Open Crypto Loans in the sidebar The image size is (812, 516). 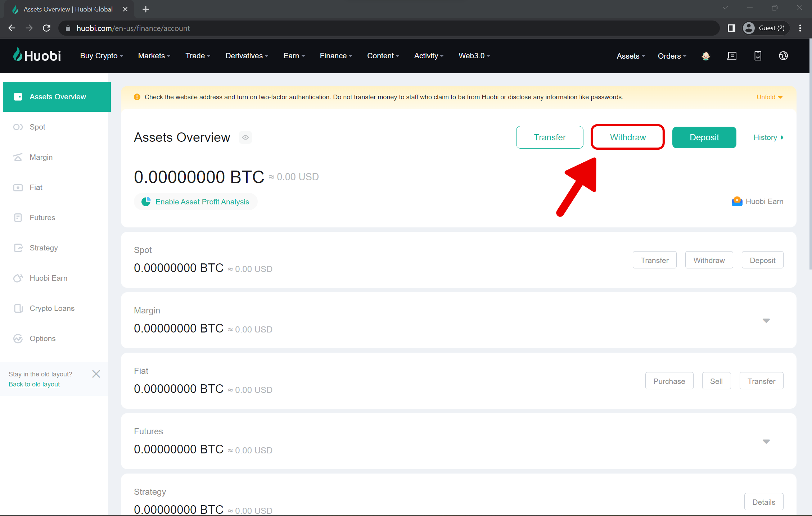[x=52, y=308]
